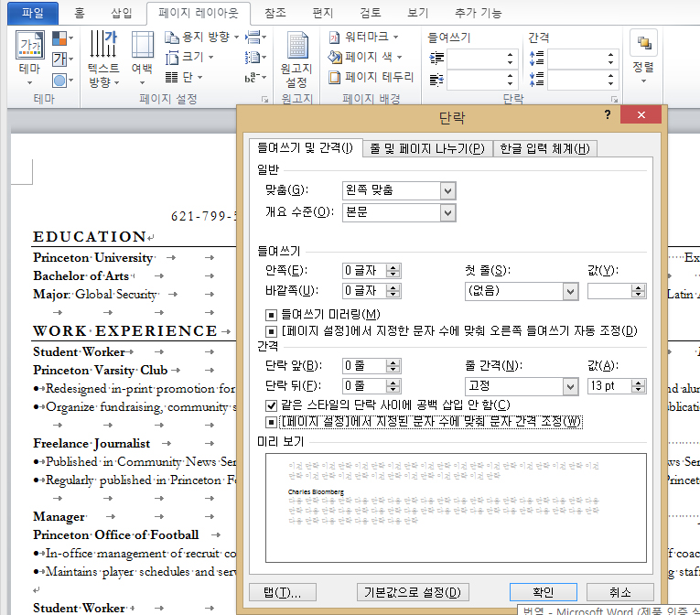The image size is (700, 615).
Task: Click the Watermark (워터마크) button
Action: coord(364,37)
